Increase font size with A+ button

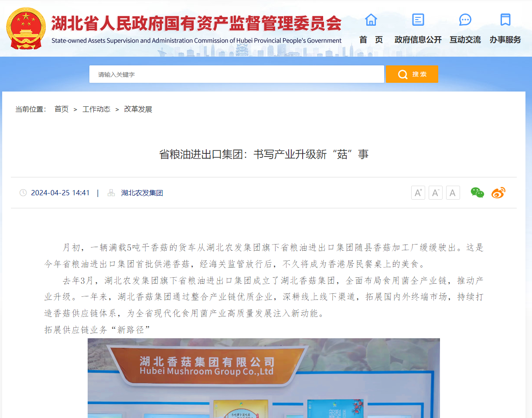[x=418, y=193]
